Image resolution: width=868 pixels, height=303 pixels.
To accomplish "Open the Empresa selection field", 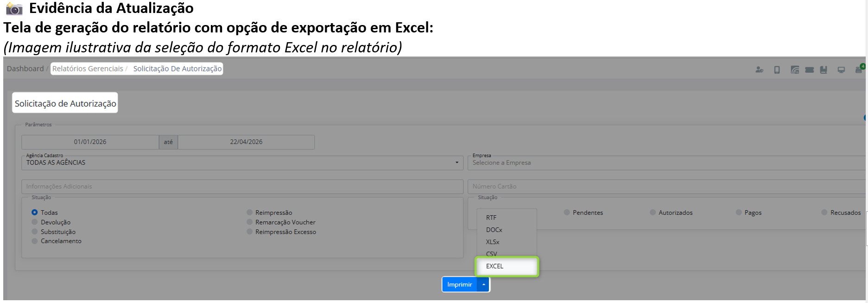I will pyautogui.click(x=666, y=163).
